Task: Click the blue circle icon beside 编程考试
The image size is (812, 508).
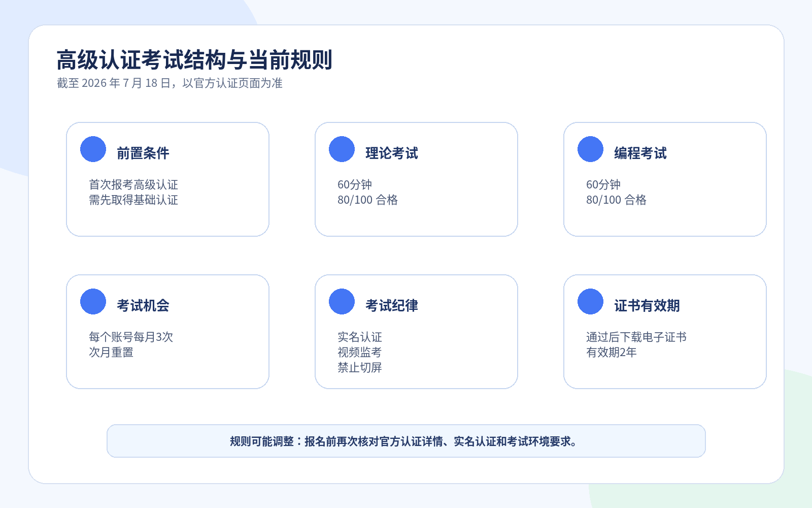Action: [590, 149]
